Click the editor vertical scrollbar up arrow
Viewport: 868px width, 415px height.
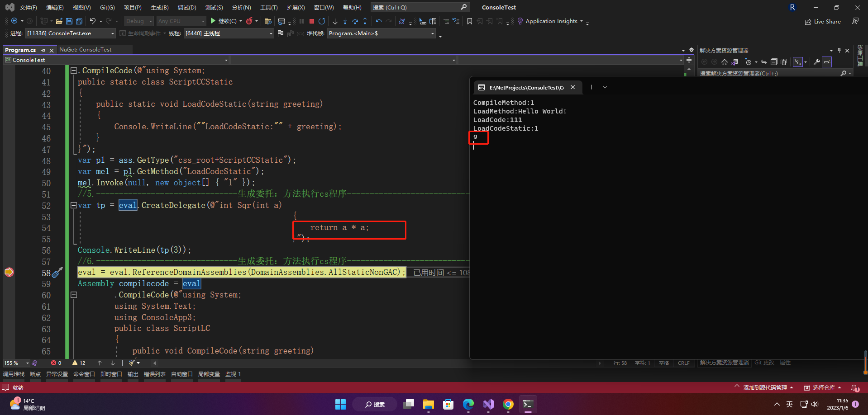coord(689,70)
